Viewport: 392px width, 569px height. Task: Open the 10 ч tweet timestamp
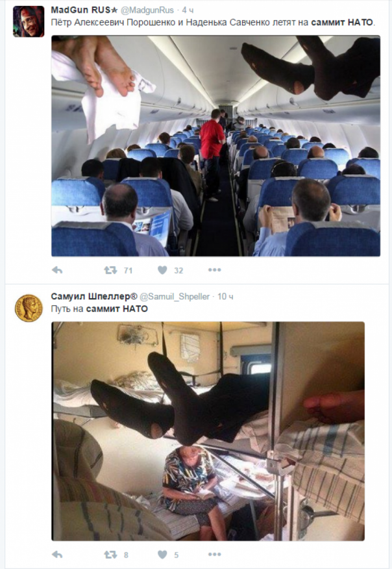(x=225, y=297)
